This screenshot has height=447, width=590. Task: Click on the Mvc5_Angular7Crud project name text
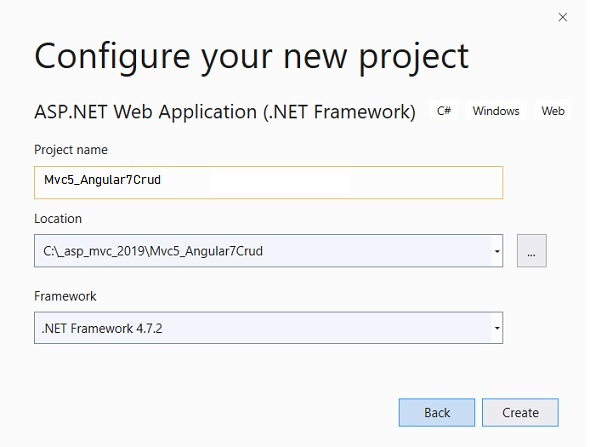click(102, 180)
